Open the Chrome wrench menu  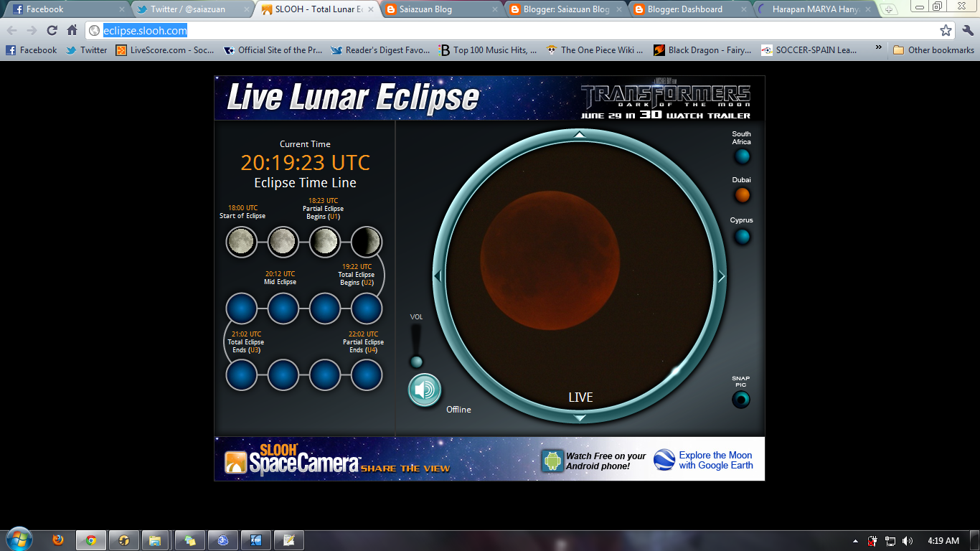tap(968, 30)
